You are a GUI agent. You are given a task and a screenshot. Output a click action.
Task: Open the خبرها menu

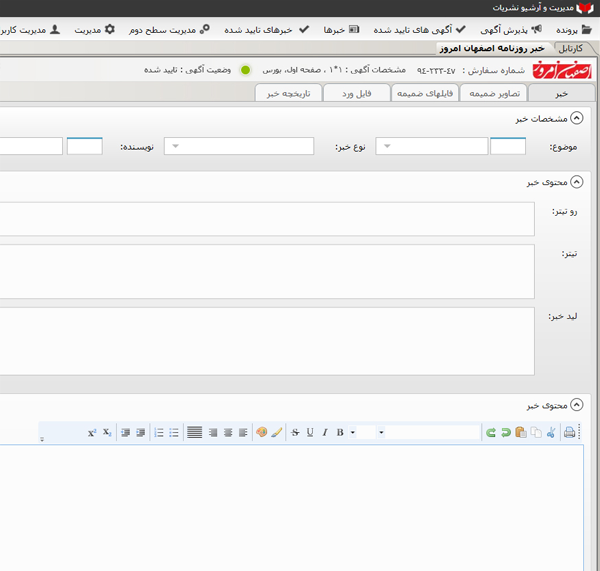click(341, 29)
